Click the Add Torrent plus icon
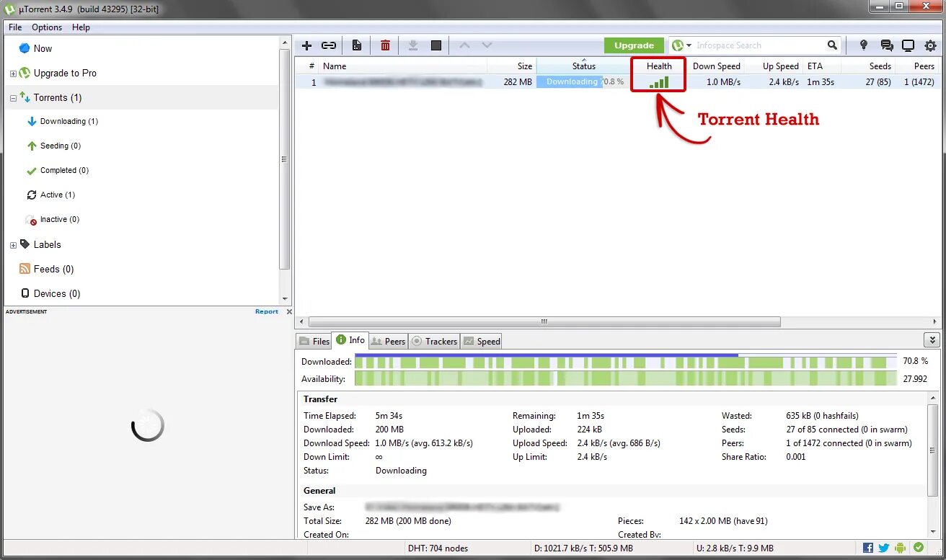The image size is (946, 560). click(306, 45)
